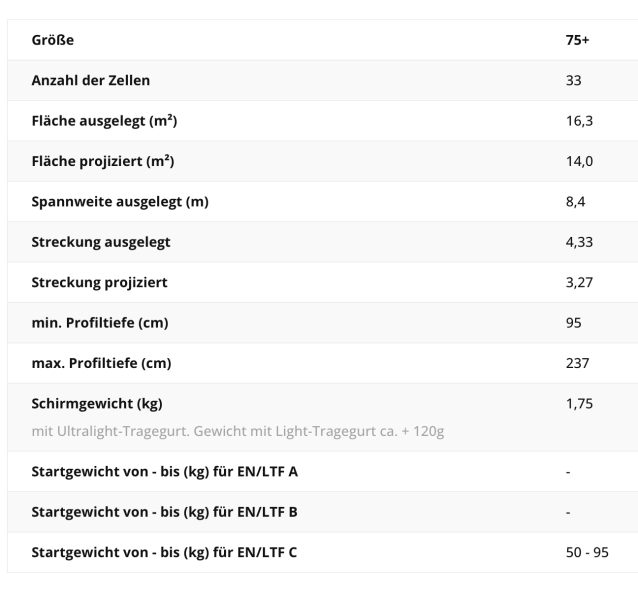The image size is (638, 600).
Task: Click the EN/LTF A takeoff weight label
Action: (165, 472)
